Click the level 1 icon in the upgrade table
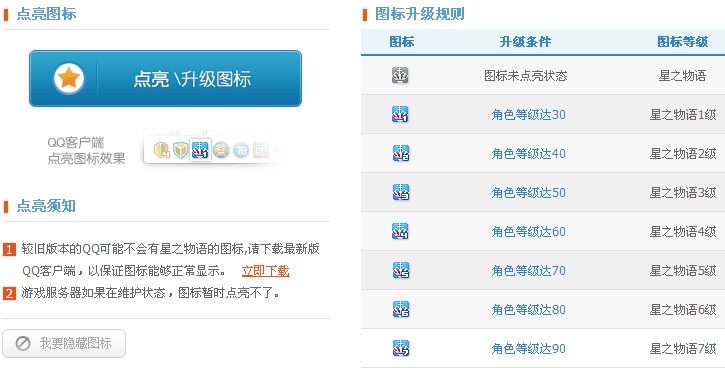The image size is (725, 368). point(400,114)
